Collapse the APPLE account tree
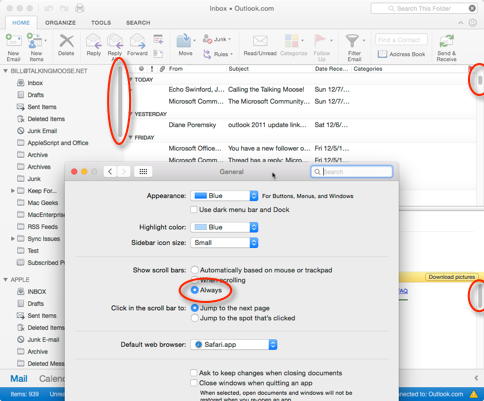Image resolution: width=484 pixels, height=401 pixels. click(x=6, y=280)
